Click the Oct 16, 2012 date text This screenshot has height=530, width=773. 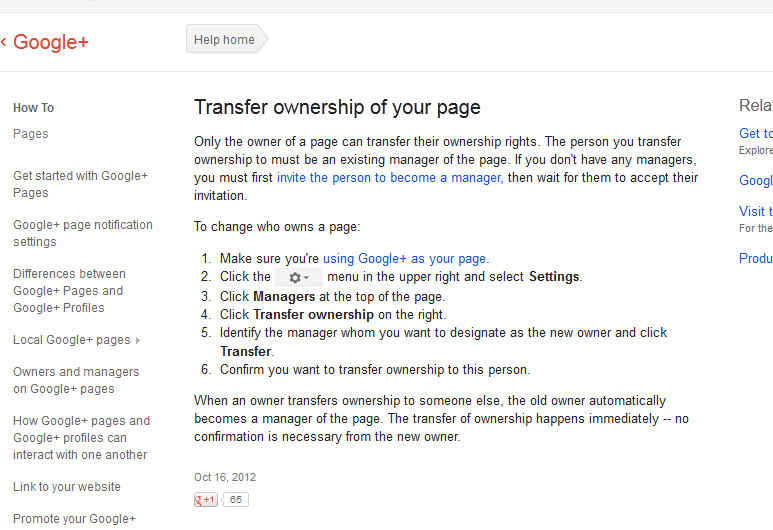tap(225, 477)
